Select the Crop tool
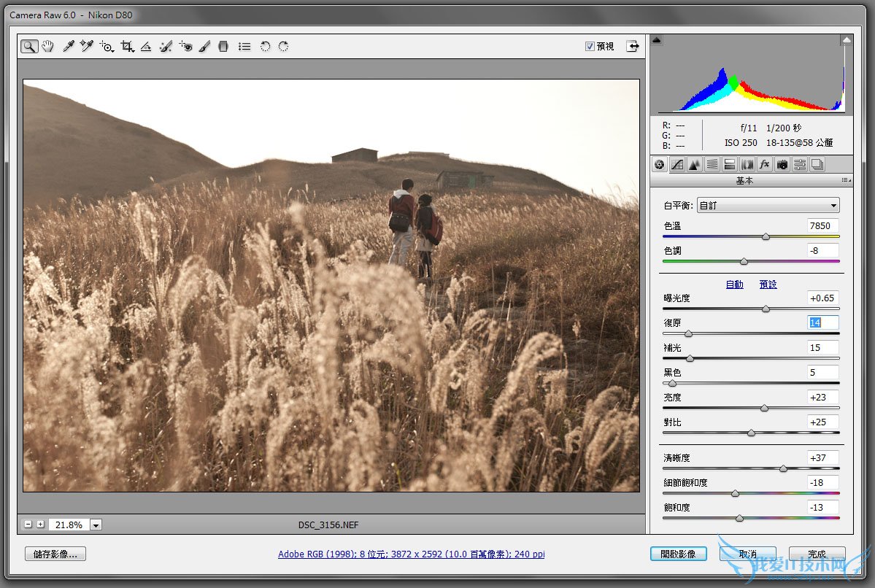The height and width of the screenshot is (588, 875). point(128,47)
